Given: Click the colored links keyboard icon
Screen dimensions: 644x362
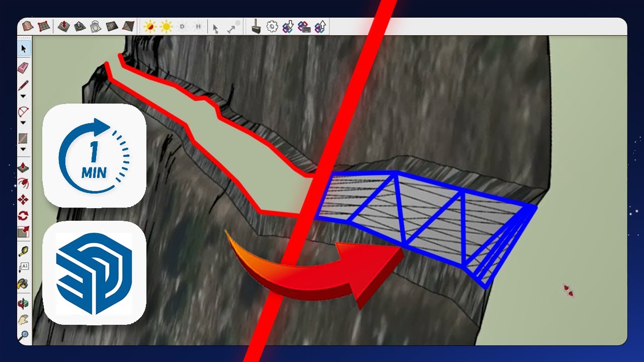Looking at the screenshot, I should 304,27.
